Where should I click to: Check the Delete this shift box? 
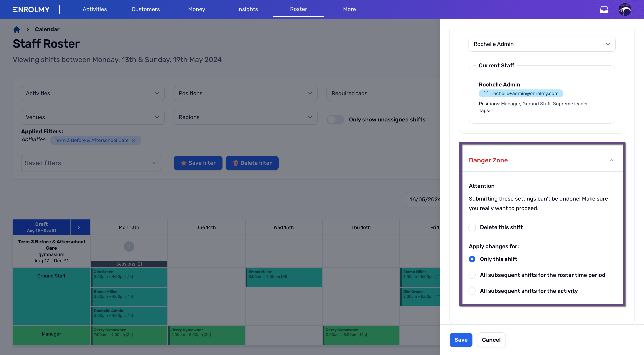pyautogui.click(x=472, y=227)
